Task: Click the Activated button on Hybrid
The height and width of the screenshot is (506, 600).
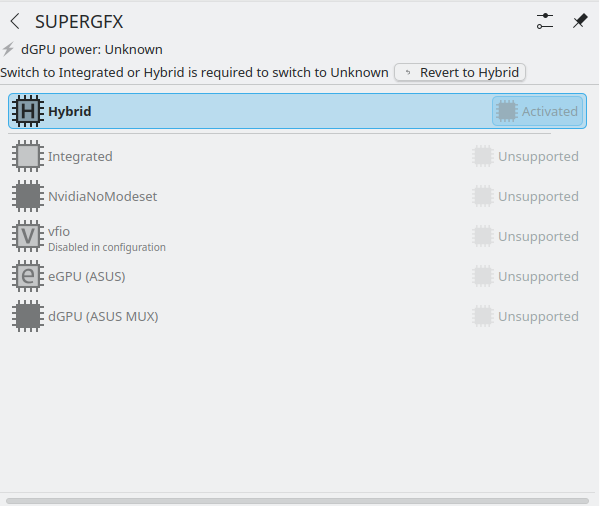Action: (537, 111)
